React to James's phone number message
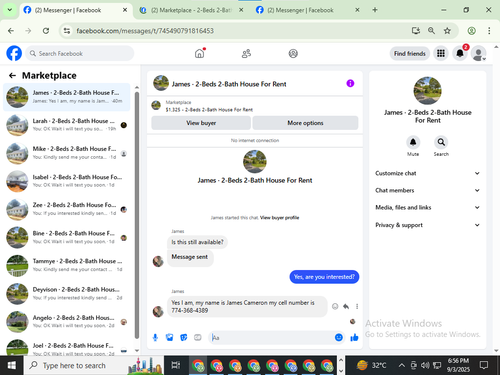Viewport: 500px width, 375px height. tap(335, 306)
